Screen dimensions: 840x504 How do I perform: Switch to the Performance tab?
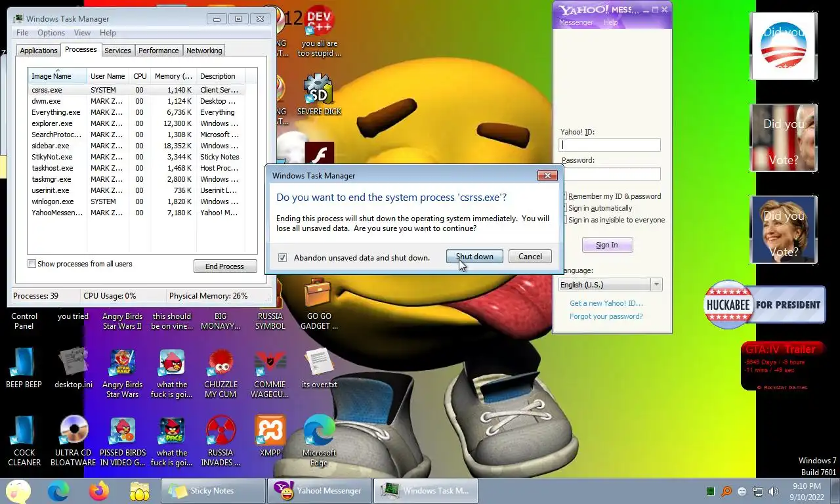158,51
